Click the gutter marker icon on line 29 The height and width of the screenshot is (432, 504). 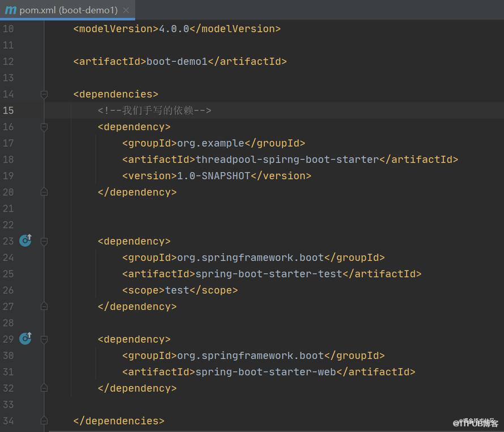25,338
